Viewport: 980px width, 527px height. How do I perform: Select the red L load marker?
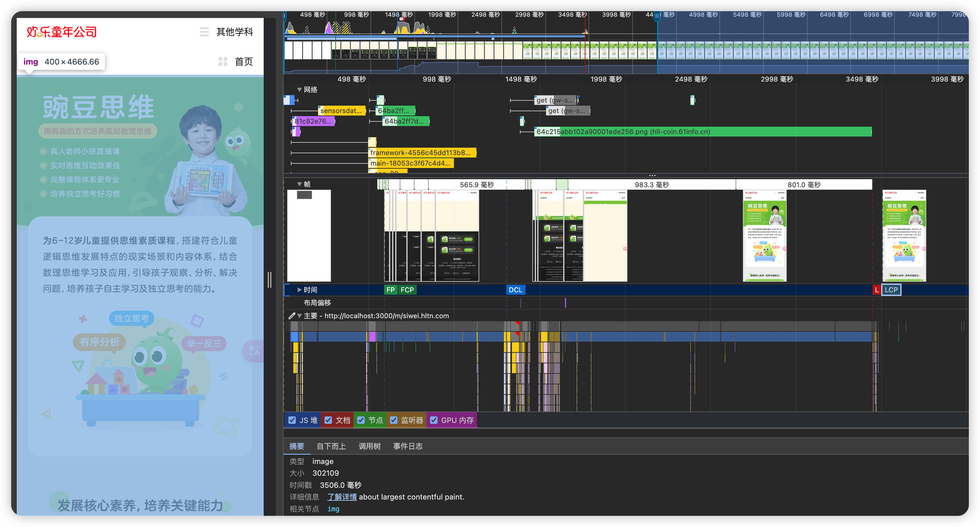pos(877,290)
